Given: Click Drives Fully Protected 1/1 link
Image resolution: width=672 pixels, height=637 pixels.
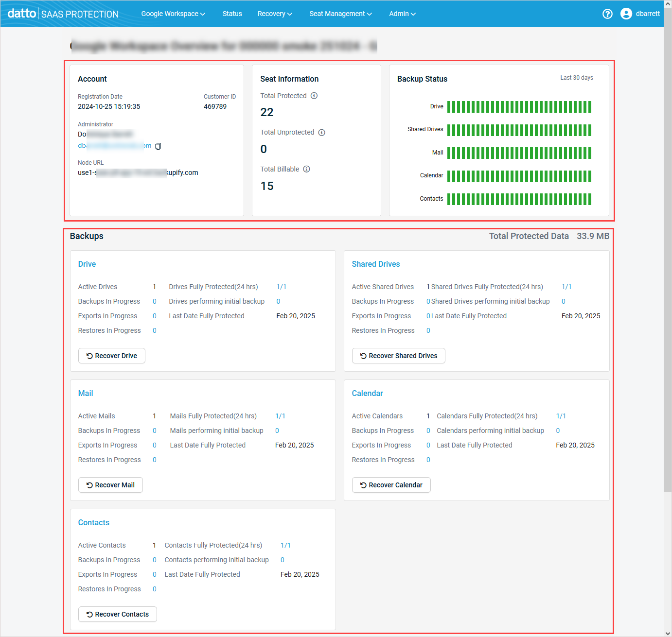Looking at the screenshot, I should click(282, 287).
